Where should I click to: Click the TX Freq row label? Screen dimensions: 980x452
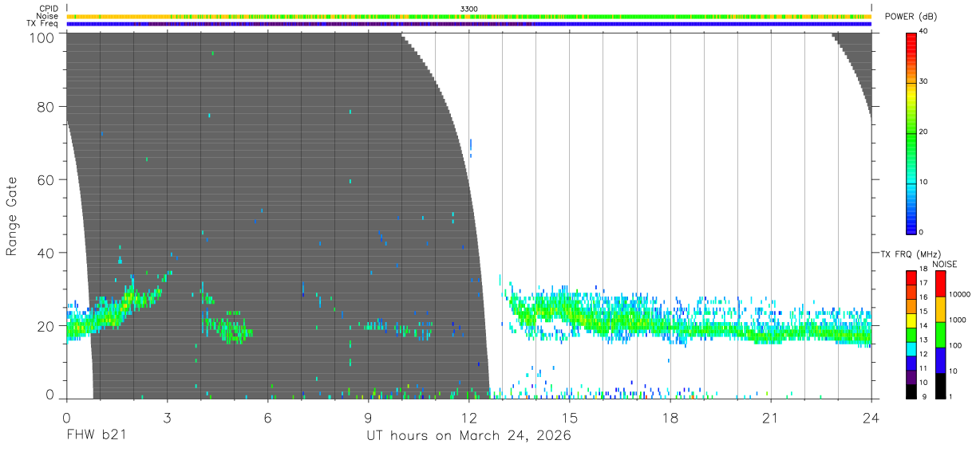coord(43,24)
